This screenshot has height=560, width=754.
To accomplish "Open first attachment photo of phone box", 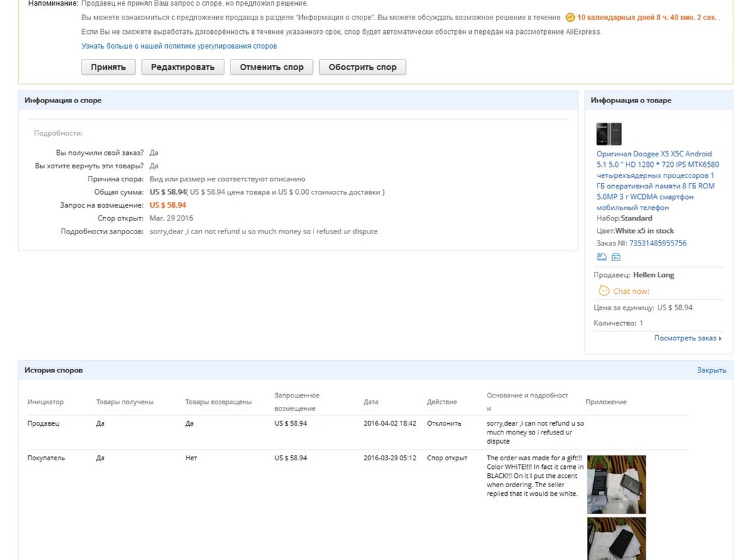I will 616,485.
